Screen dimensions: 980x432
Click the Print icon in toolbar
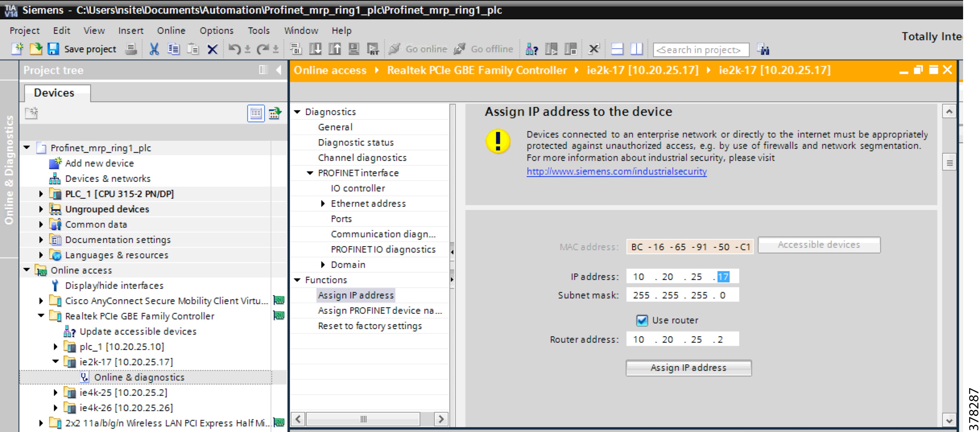click(x=131, y=49)
